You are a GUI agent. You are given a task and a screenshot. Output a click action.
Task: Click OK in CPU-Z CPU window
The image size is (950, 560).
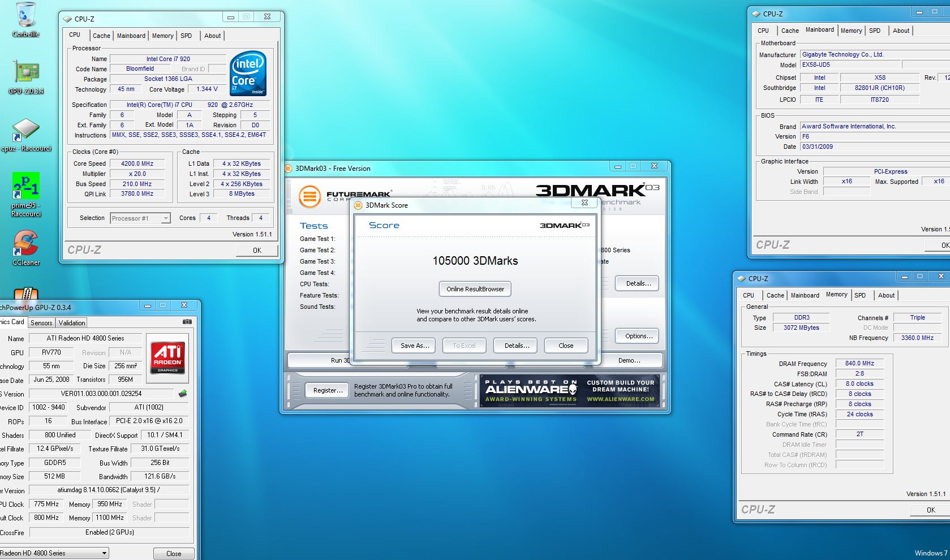257,250
